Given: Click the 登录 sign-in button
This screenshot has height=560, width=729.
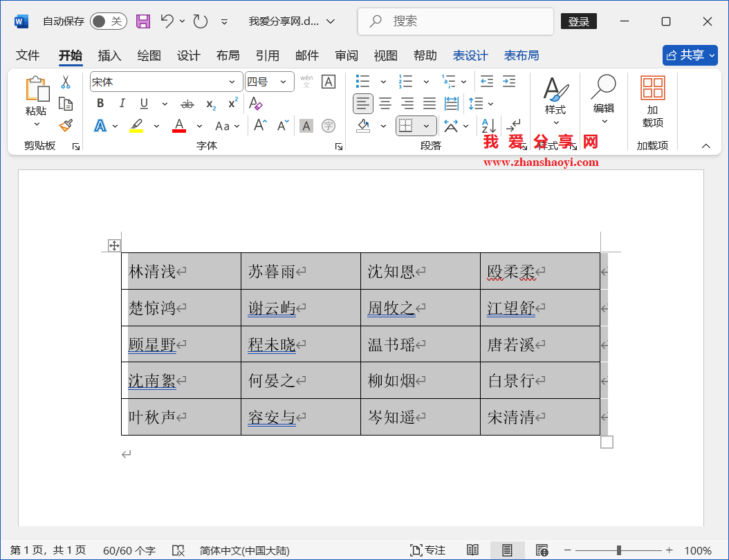Looking at the screenshot, I should (x=579, y=21).
